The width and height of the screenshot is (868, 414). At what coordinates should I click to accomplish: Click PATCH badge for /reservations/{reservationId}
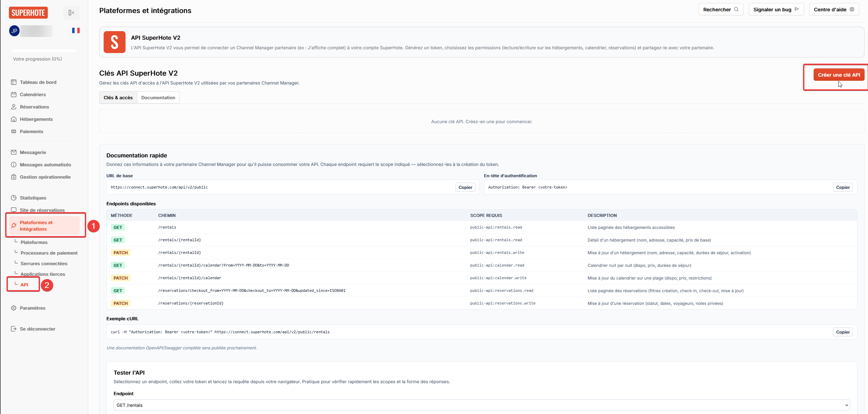coord(120,303)
